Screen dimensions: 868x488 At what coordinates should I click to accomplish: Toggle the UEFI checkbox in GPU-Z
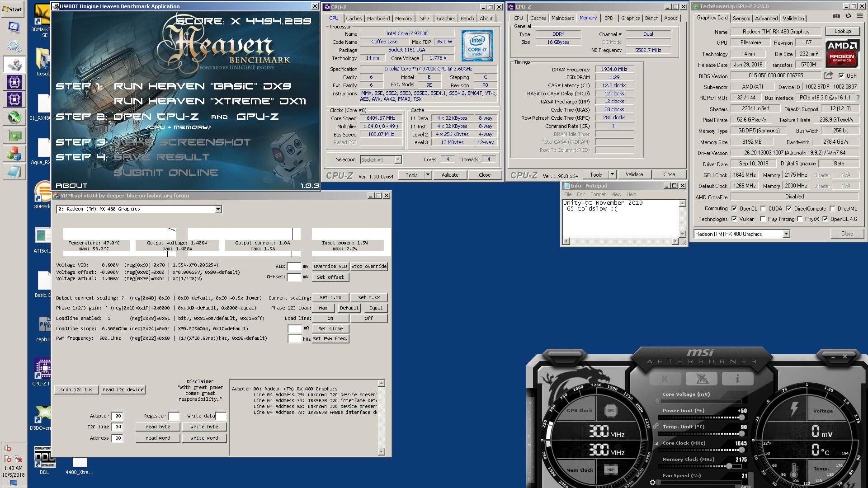click(841, 76)
